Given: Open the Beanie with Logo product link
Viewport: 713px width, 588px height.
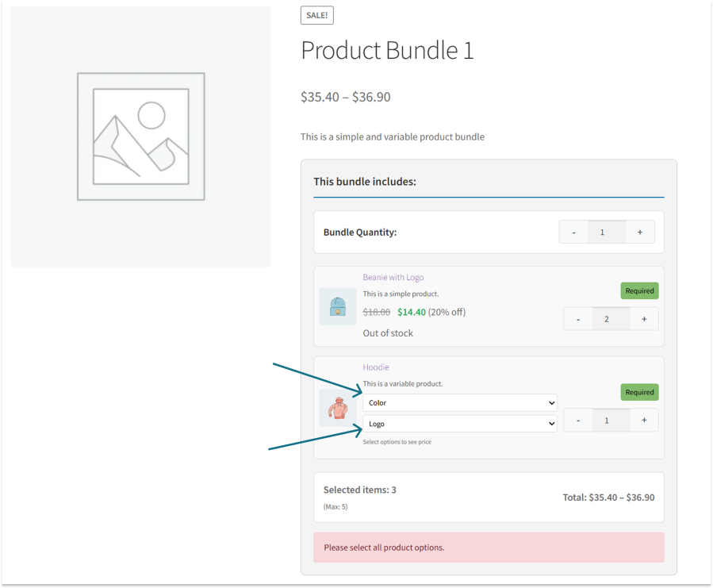Looking at the screenshot, I should tap(393, 277).
